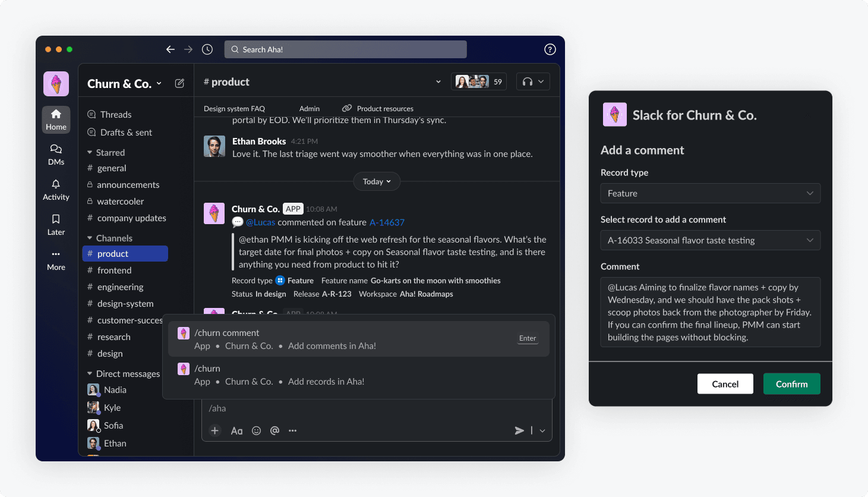Click the Churn & Co. app avatar in the message
Image resolution: width=868 pixels, height=497 pixels.
(214, 213)
